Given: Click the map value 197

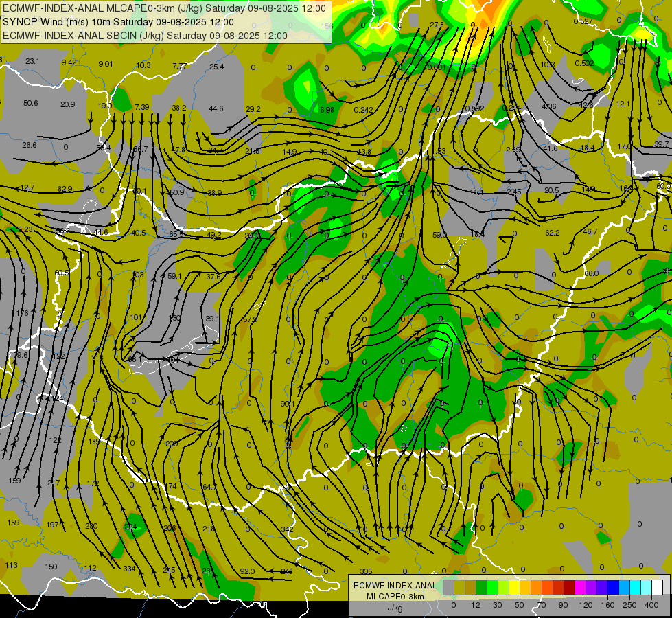Looking at the screenshot, I should [x=52, y=524].
